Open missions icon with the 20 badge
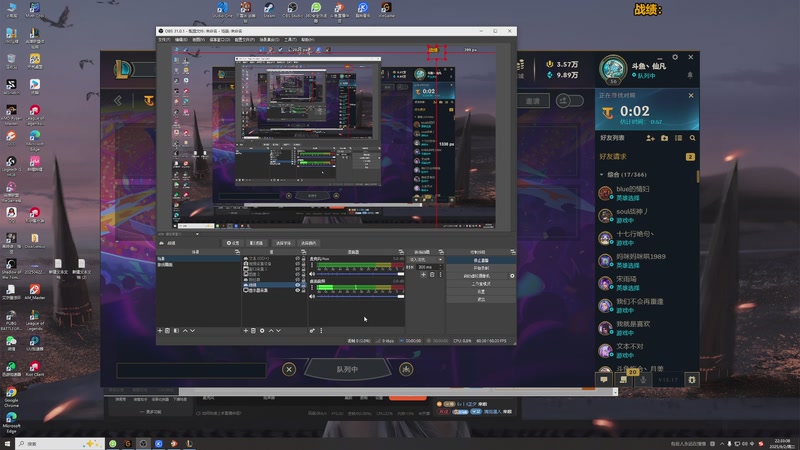Viewport: 800px width, 450px height. (623, 380)
